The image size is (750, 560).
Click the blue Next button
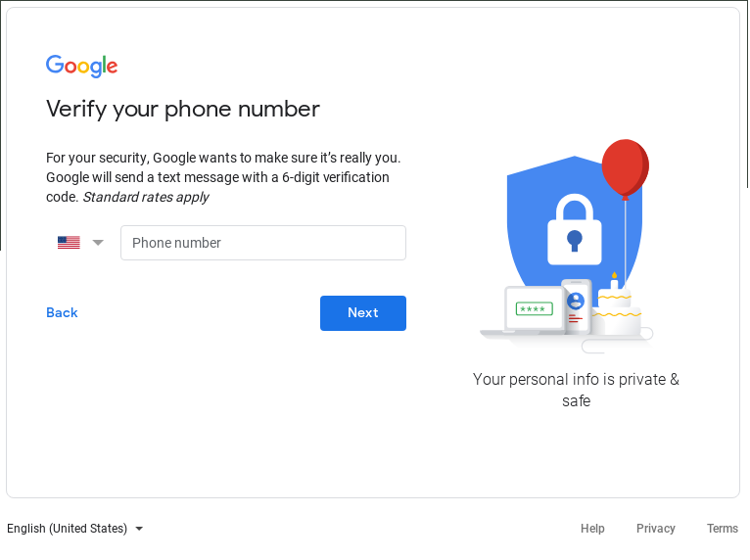363,313
